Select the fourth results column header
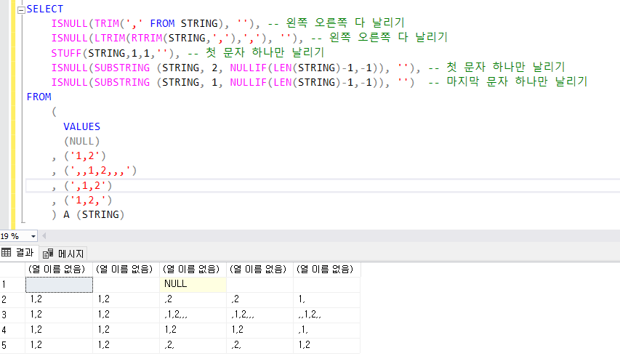The width and height of the screenshot is (620, 364). pyautogui.click(x=259, y=270)
